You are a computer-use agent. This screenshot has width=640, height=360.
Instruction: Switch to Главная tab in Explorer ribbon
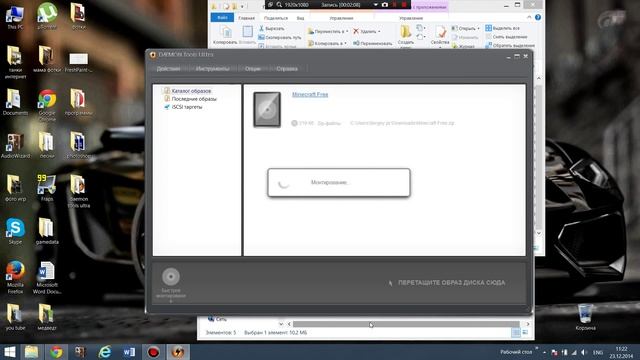[247, 18]
